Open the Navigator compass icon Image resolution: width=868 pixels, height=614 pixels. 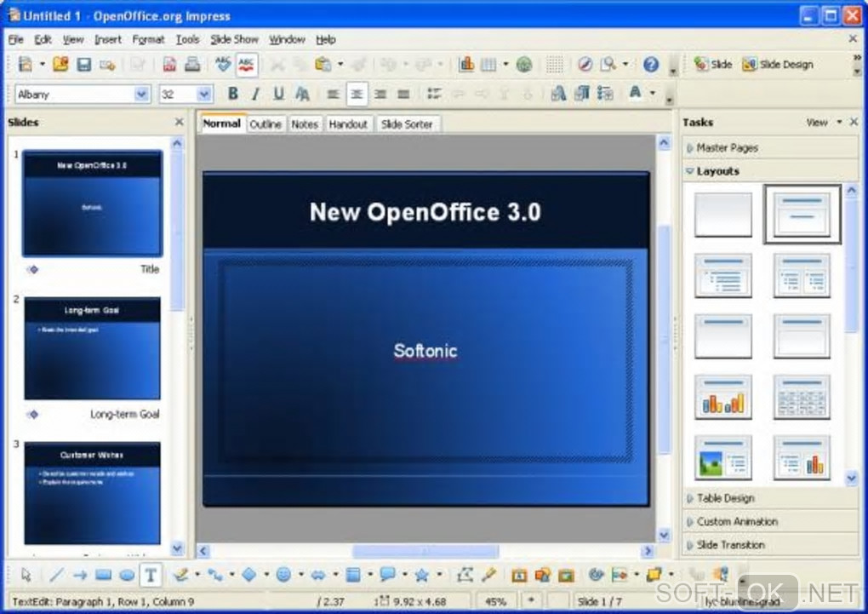[585, 64]
